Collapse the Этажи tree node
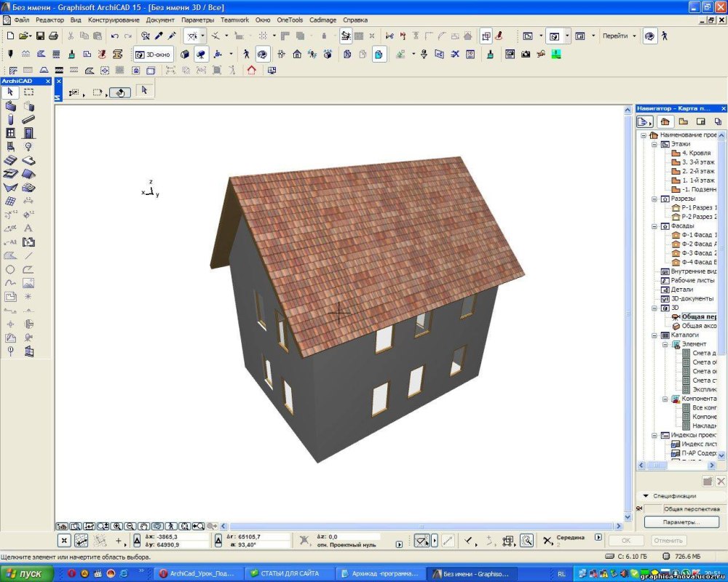This screenshot has width=728, height=582. click(x=654, y=145)
